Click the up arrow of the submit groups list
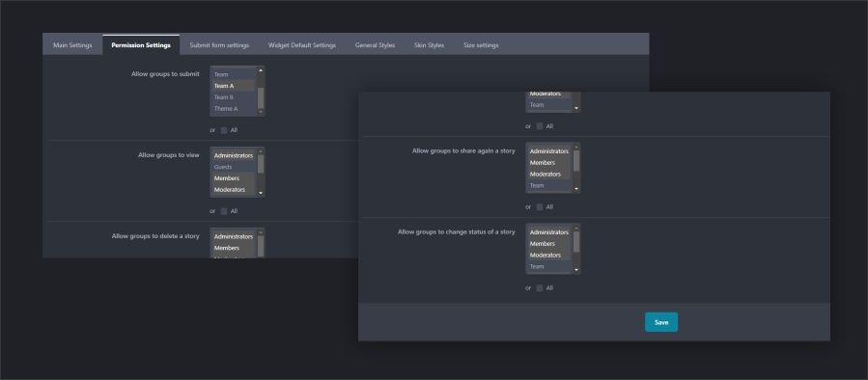The width and height of the screenshot is (868, 380). pyautogui.click(x=261, y=70)
